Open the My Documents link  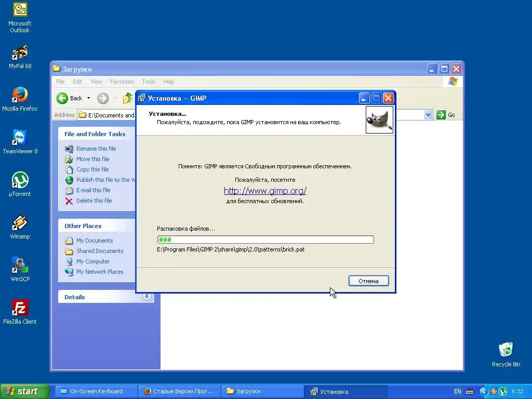[95, 241]
